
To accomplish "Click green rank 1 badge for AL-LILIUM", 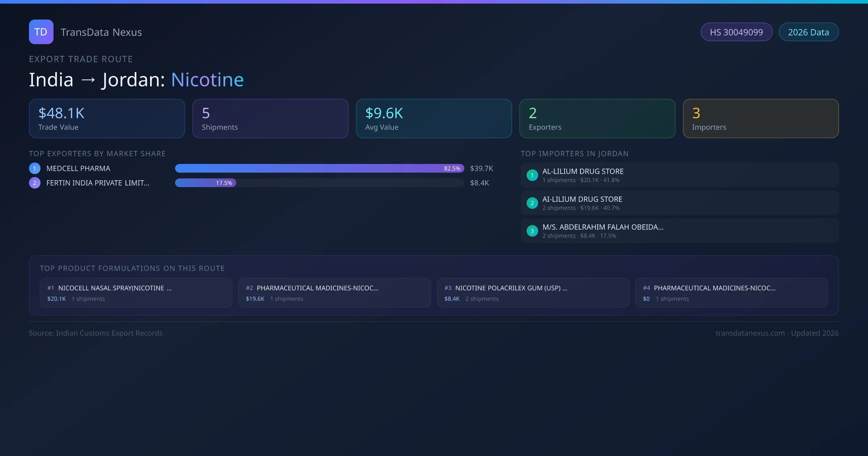I will (x=532, y=175).
